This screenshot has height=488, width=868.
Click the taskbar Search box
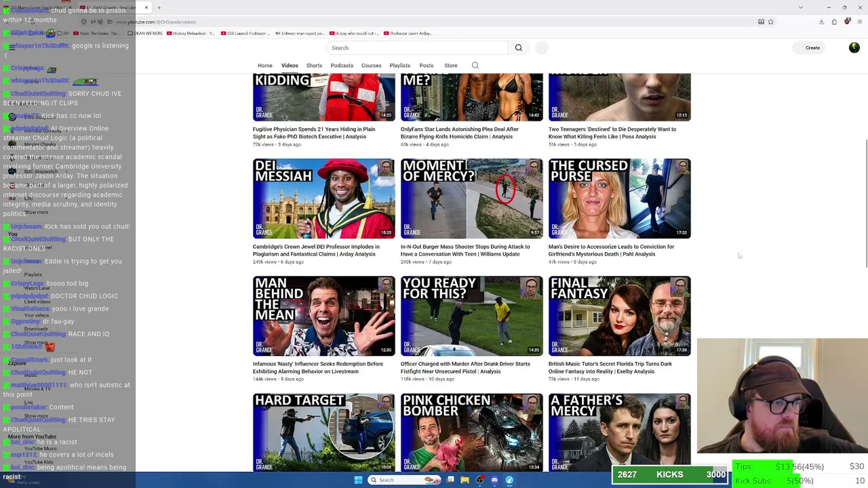[406, 480]
